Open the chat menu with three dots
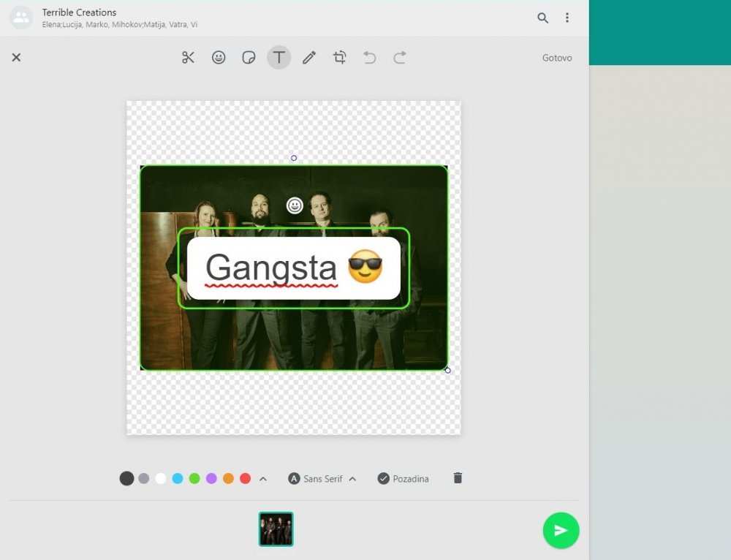The image size is (731, 560). (567, 18)
